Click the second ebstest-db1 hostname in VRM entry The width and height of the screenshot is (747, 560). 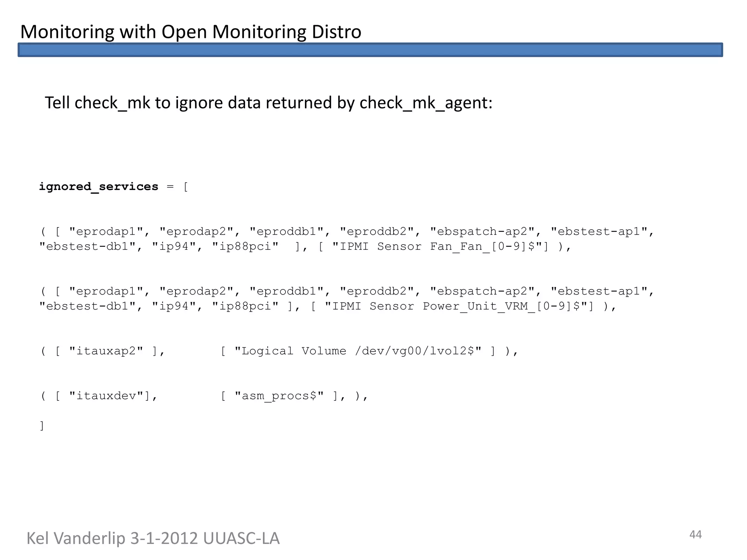(87, 306)
